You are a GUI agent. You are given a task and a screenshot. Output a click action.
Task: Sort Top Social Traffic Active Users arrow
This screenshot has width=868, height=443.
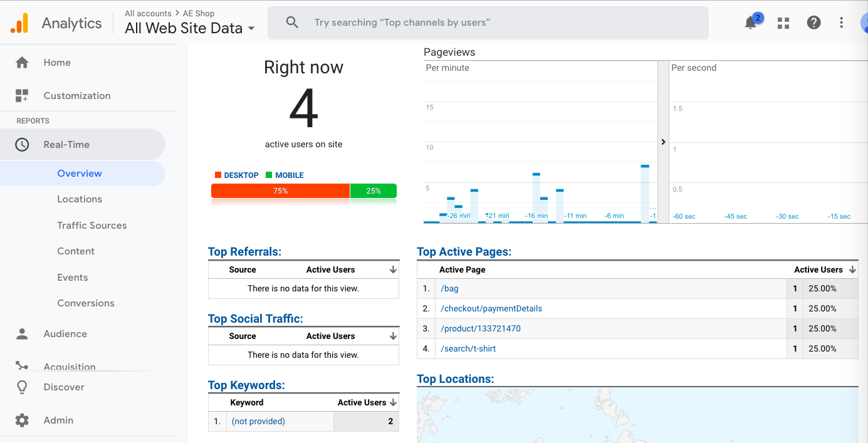393,336
